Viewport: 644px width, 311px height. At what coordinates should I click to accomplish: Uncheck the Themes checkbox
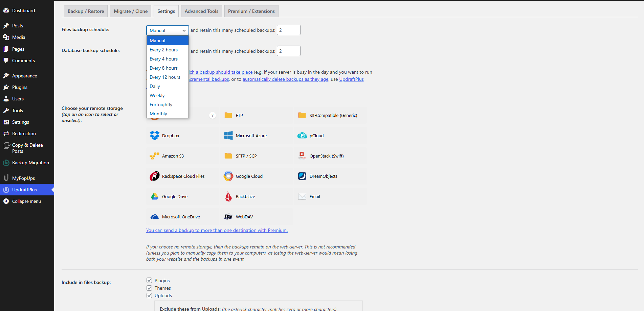click(149, 288)
